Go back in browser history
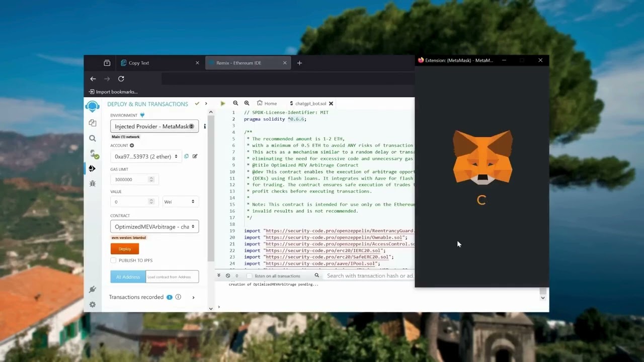Viewport: 644px width, 362px height. pyautogui.click(x=93, y=79)
